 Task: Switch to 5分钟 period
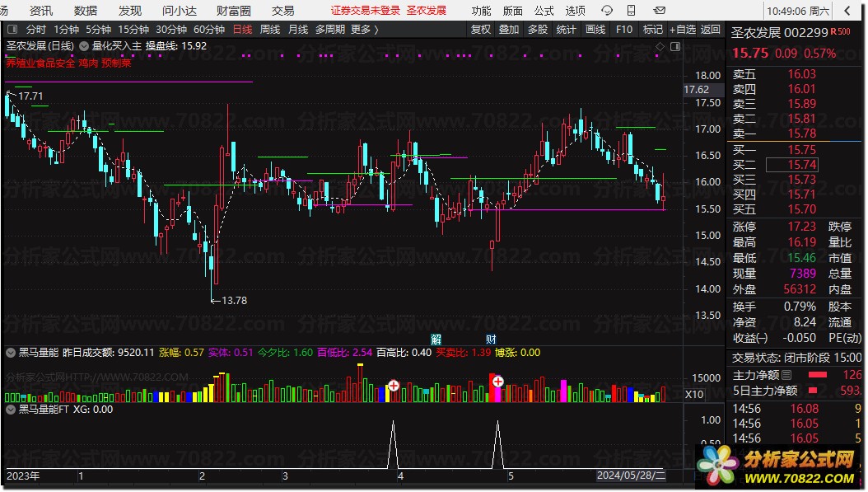(x=98, y=30)
